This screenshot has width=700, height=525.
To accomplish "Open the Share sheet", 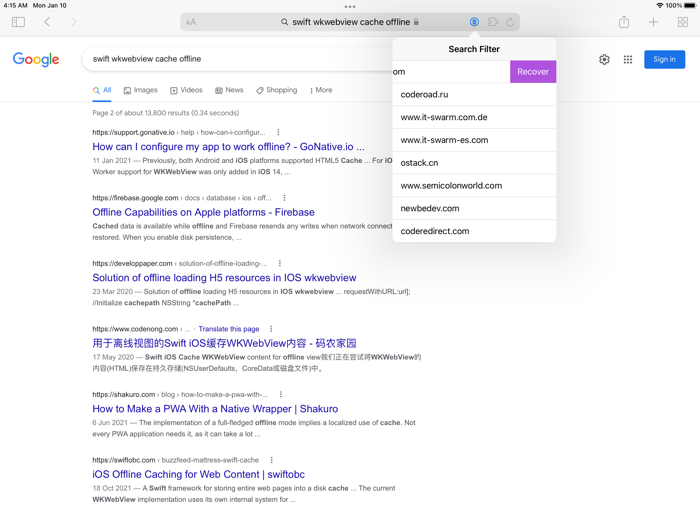I will coord(624,22).
